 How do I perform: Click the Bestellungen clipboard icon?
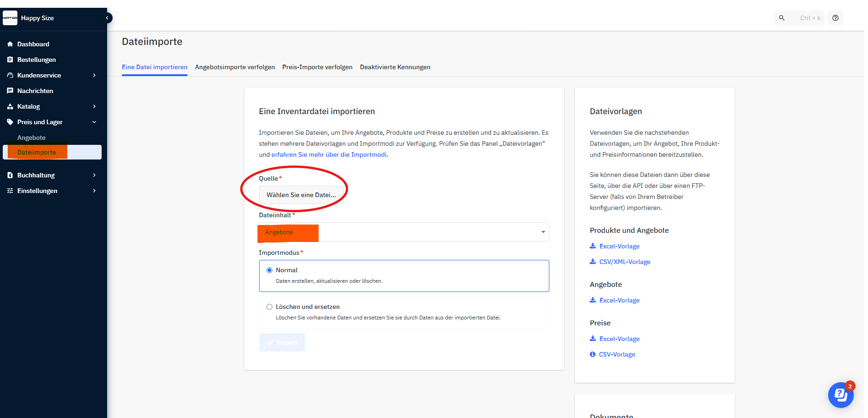[10, 60]
